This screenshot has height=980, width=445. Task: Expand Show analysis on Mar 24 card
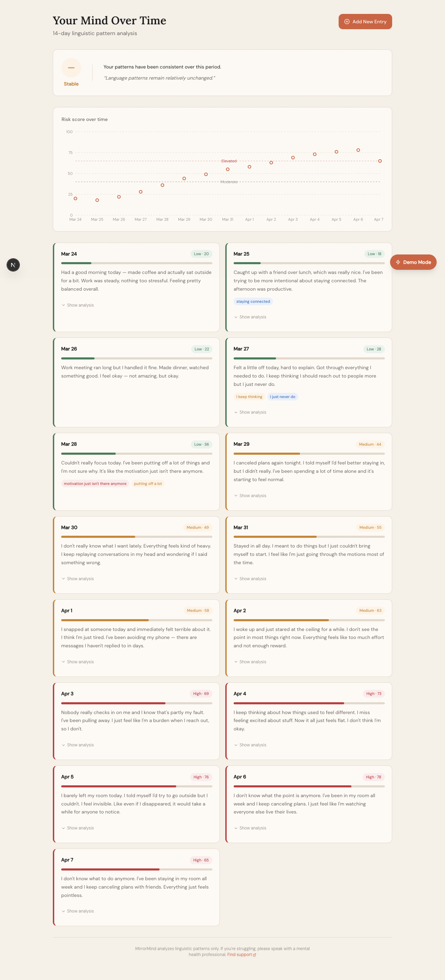click(78, 305)
